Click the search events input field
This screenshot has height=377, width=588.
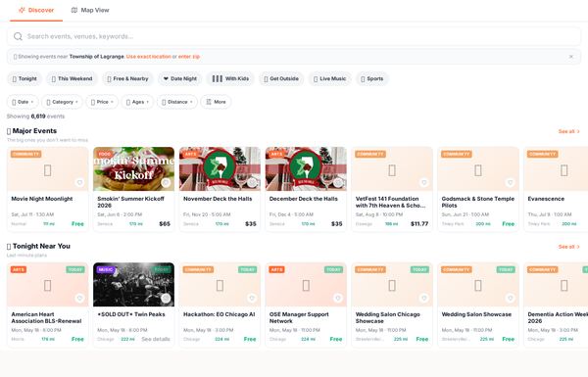tap(294, 36)
